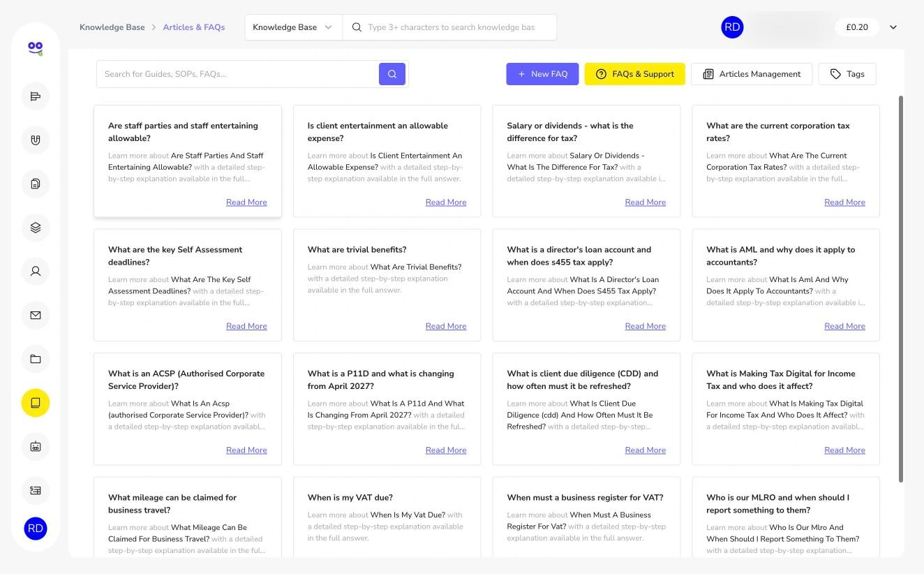The height and width of the screenshot is (574, 924).
Task: Click the New FAQ button
Action: click(542, 74)
